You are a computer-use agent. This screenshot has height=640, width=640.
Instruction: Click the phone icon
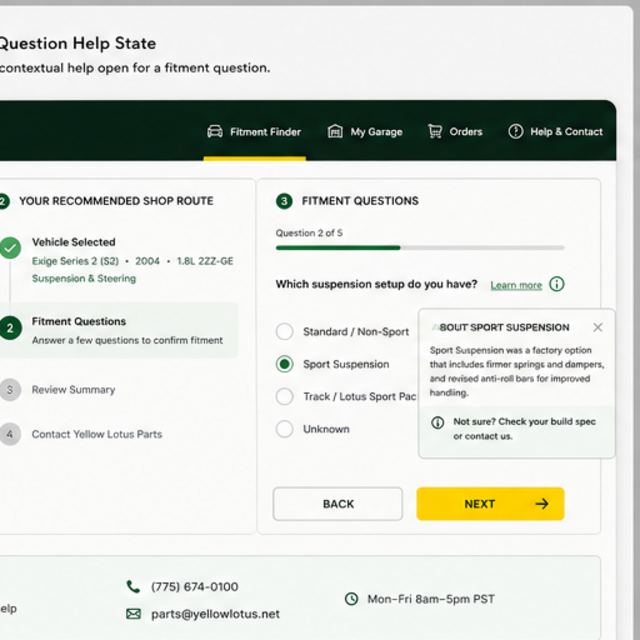point(133,587)
